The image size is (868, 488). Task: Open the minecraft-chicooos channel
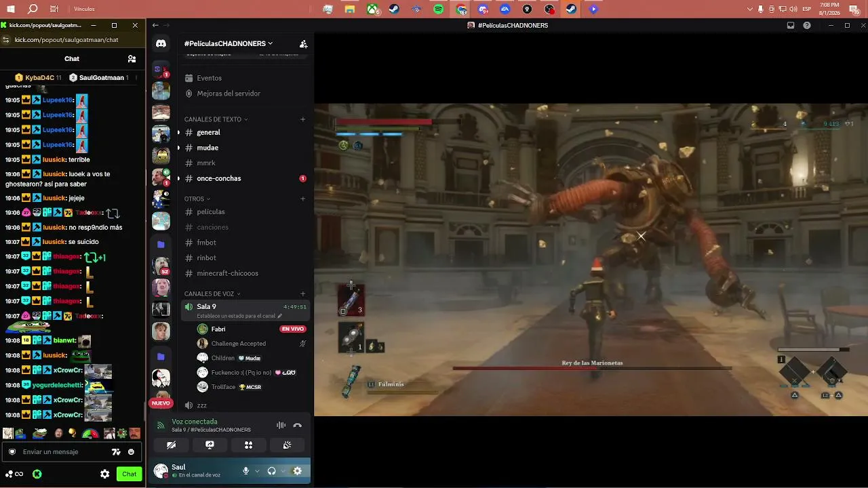pos(245,273)
